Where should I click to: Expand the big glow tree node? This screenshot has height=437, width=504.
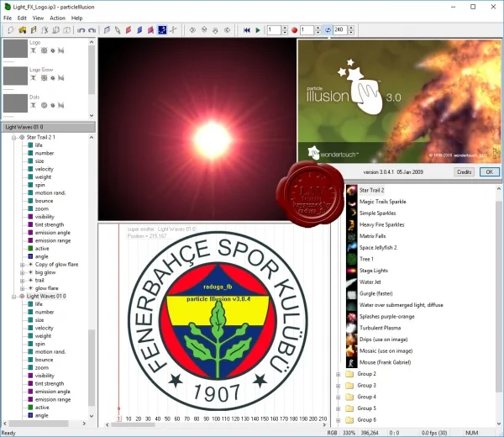coord(22,272)
